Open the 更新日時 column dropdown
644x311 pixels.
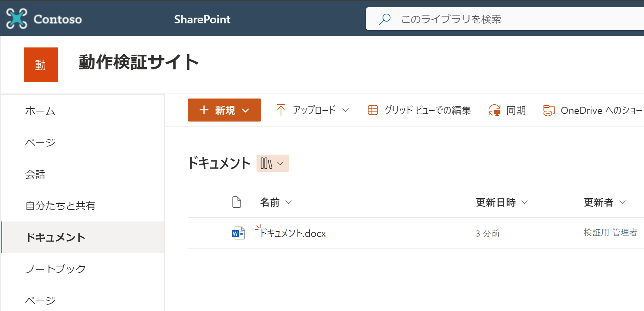coord(525,202)
